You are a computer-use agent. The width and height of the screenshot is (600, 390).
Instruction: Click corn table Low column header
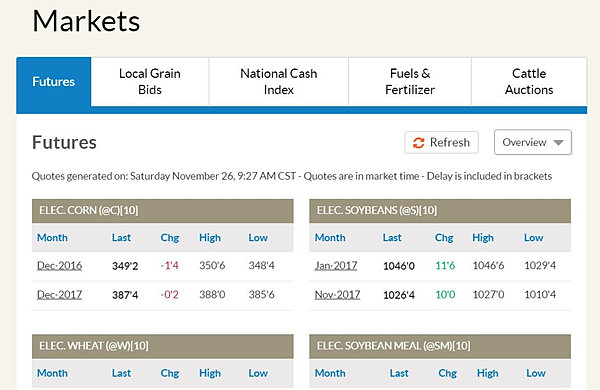pos(258,238)
